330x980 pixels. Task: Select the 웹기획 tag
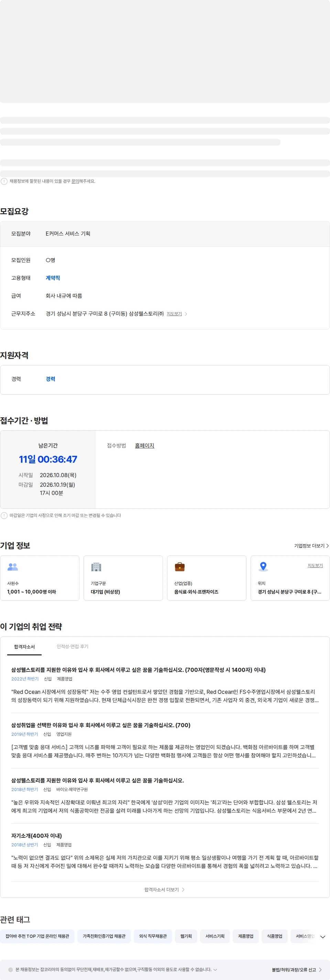[186, 936]
